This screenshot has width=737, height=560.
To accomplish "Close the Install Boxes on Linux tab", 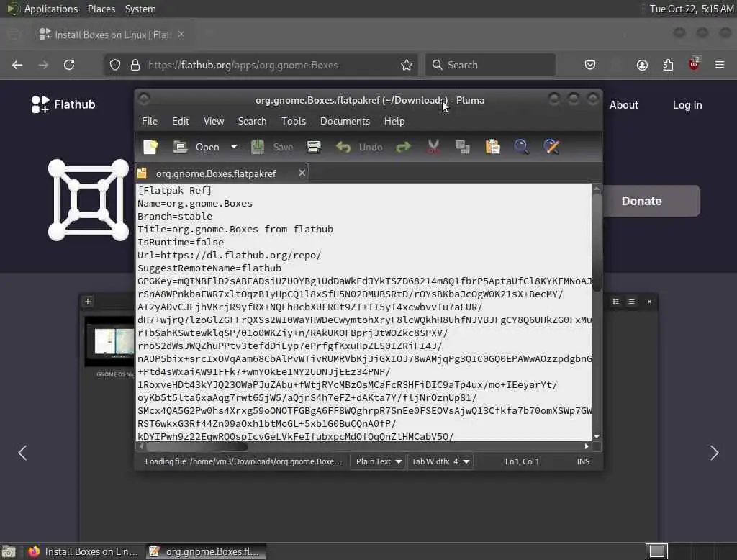I will [181, 35].
